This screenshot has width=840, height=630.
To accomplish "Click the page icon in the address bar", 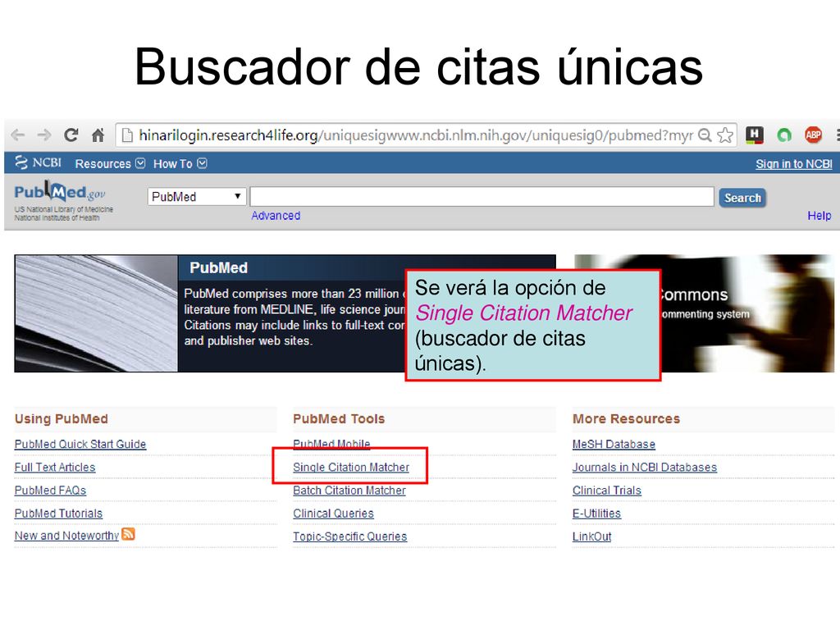I will 127,135.
